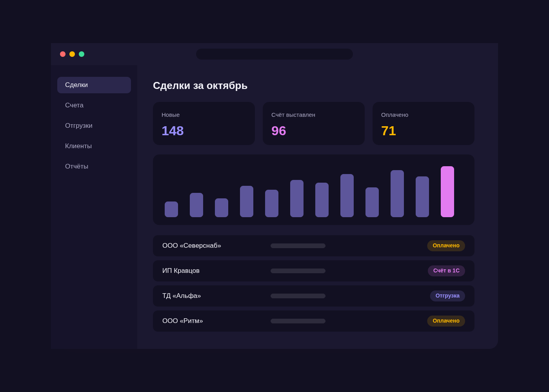
Task: Click the heading «Сделки за октябрь»
Action: [x=200, y=85]
